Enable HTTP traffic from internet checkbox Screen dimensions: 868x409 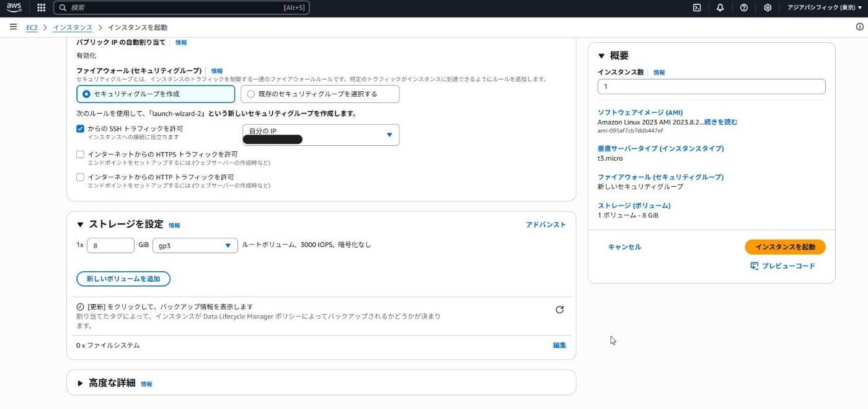[x=80, y=177]
